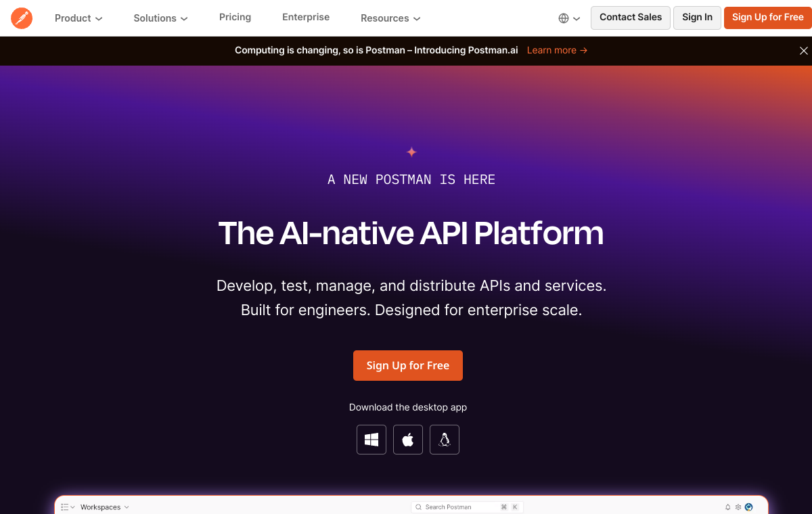This screenshot has width=812, height=514.
Task: Open the Workspaces dropdown in app preview
Action: click(x=104, y=507)
